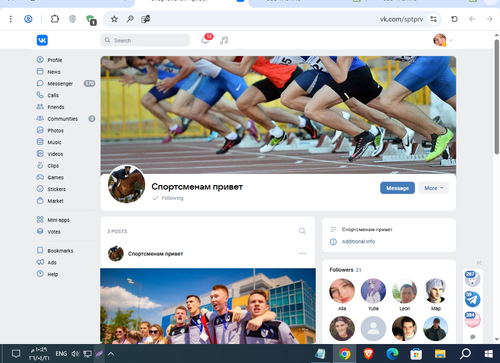Open the browser extensions puzzle icon
This screenshot has height=363, width=500.
(x=55, y=19)
